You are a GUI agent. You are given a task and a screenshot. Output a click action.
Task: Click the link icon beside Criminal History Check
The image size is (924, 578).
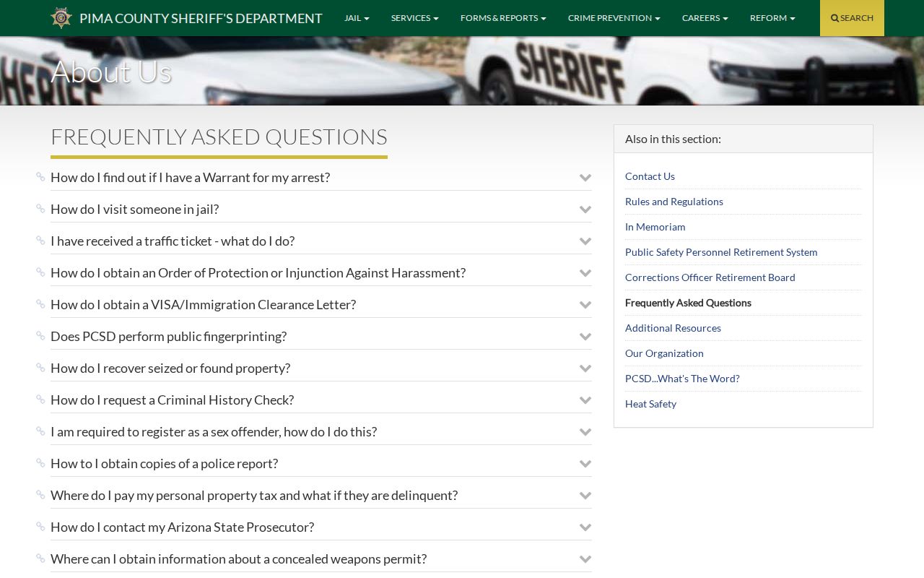[40, 400]
